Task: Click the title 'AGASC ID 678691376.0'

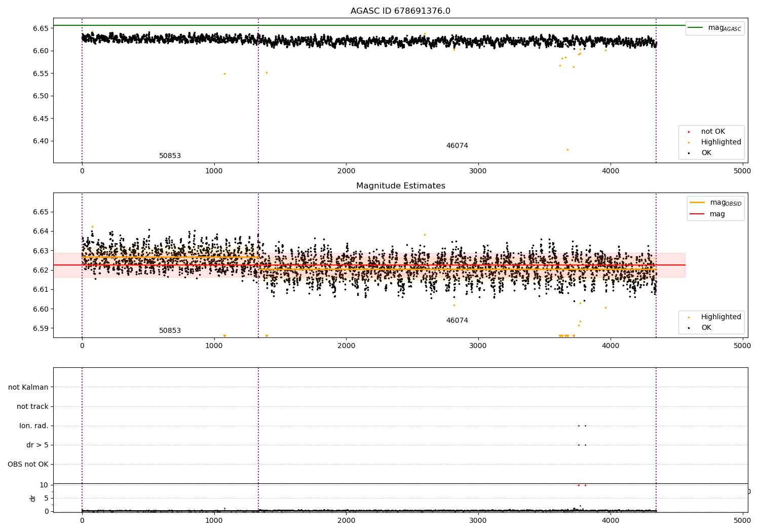Action: (x=400, y=11)
